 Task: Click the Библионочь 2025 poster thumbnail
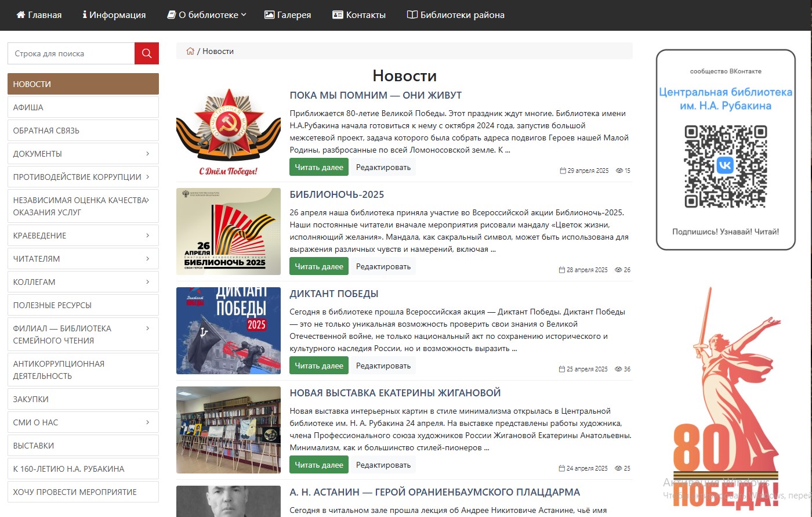click(x=229, y=231)
